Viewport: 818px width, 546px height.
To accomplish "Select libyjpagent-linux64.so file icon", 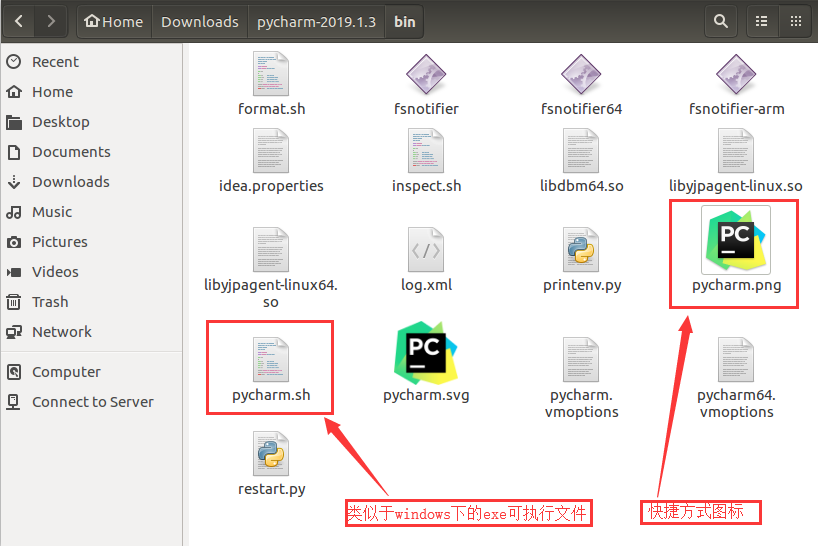I will point(271,250).
